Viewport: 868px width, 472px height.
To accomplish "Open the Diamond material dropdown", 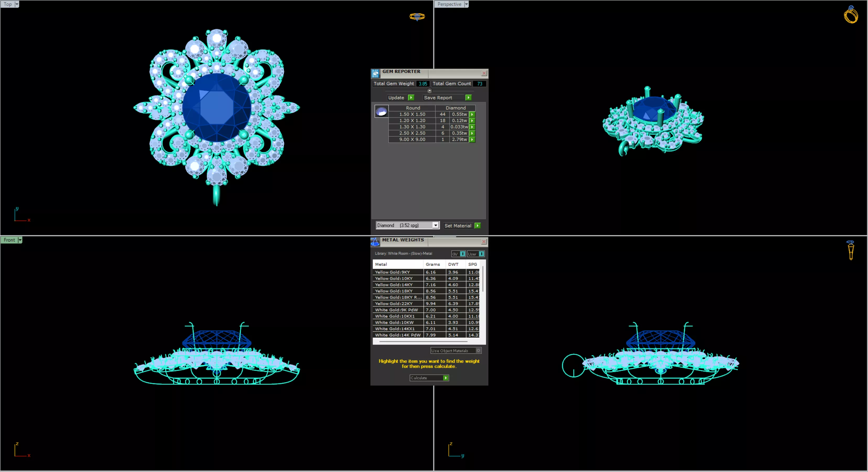I will [435, 225].
